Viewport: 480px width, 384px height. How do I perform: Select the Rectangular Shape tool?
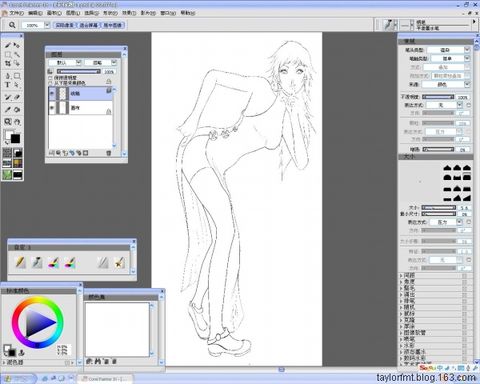coord(17,76)
